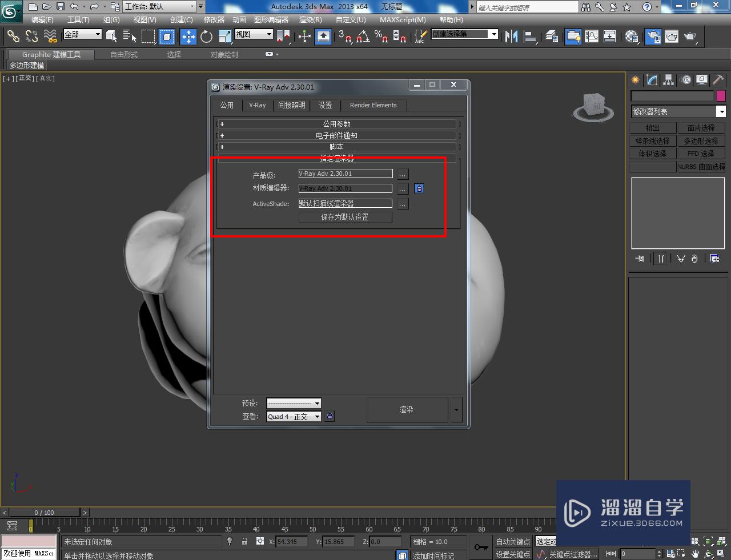Open the Utilities hammer panel tab
The height and width of the screenshot is (560, 731).
point(718,80)
